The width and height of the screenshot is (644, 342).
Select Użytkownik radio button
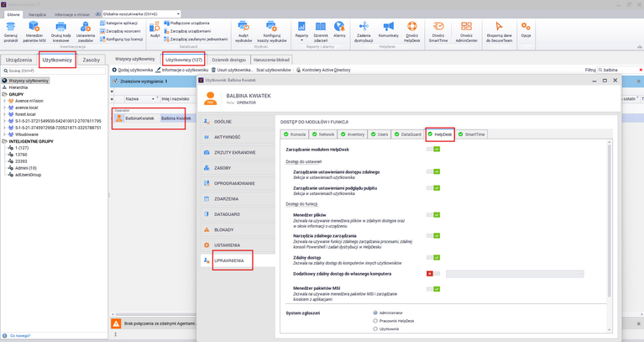pos(375,329)
